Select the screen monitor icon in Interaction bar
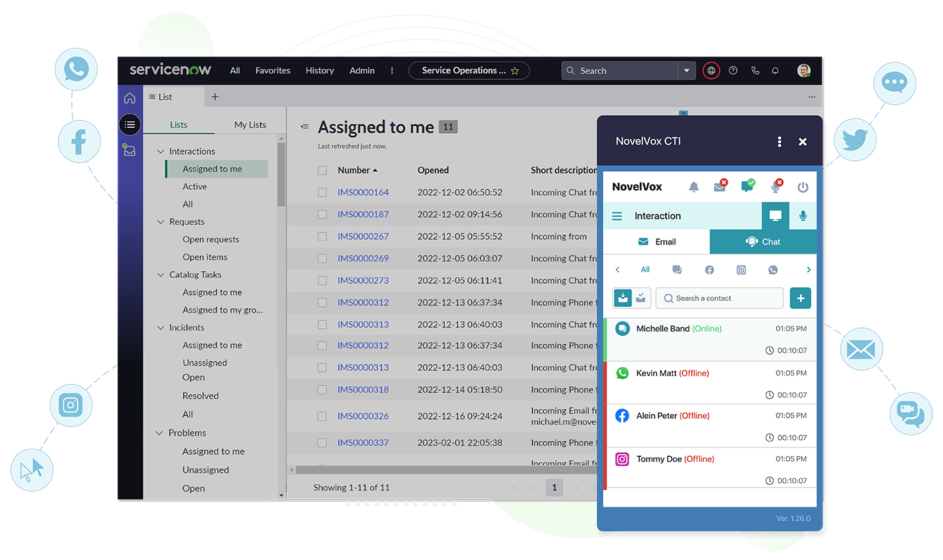The height and width of the screenshot is (560, 943). tap(775, 216)
